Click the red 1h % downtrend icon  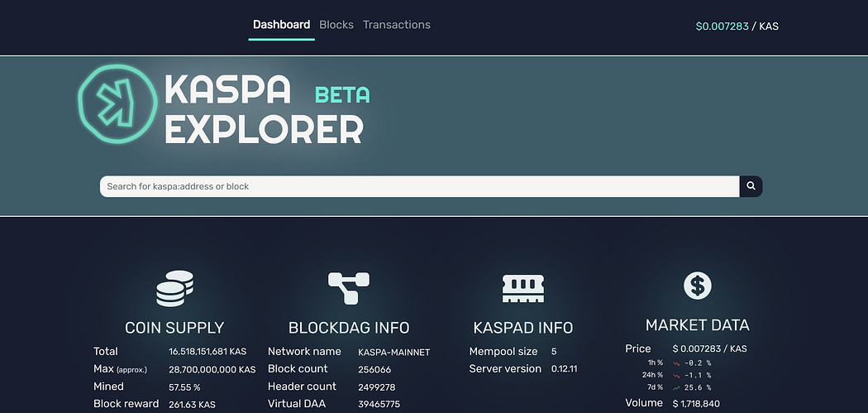click(x=676, y=363)
